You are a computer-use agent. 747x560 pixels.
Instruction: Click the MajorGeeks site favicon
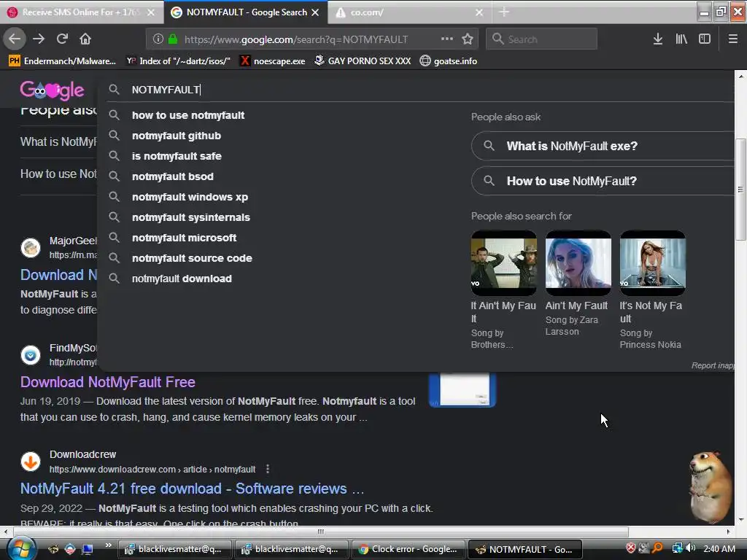[x=31, y=248]
